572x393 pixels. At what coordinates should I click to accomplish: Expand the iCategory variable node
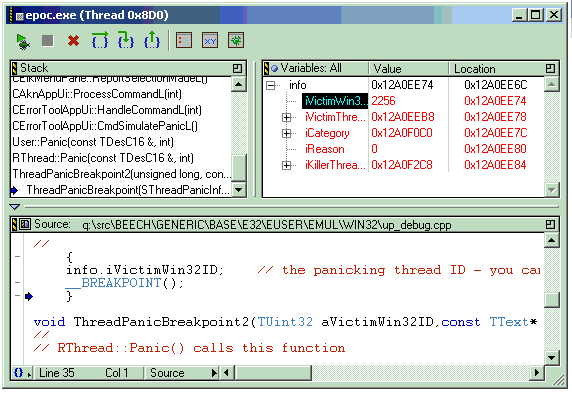[286, 133]
